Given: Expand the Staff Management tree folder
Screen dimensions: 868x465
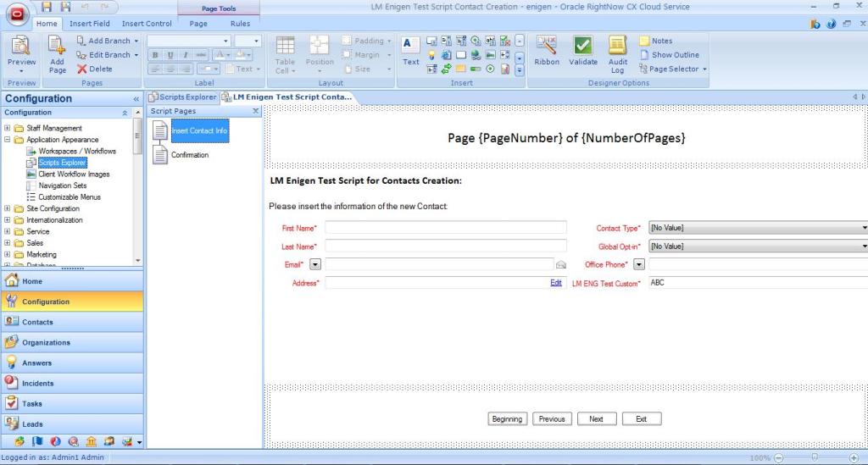Looking at the screenshot, I should [8, 128].
